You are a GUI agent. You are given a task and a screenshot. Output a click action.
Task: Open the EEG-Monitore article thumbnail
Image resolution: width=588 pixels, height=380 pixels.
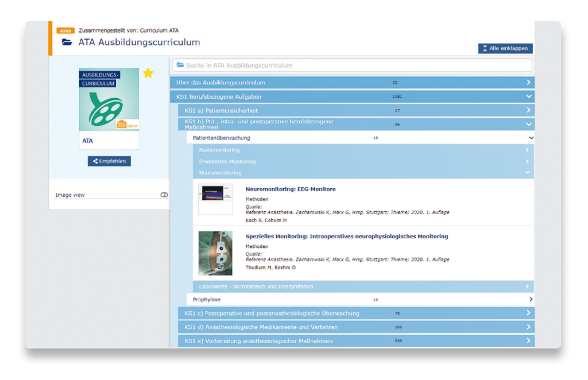[215, 199]
